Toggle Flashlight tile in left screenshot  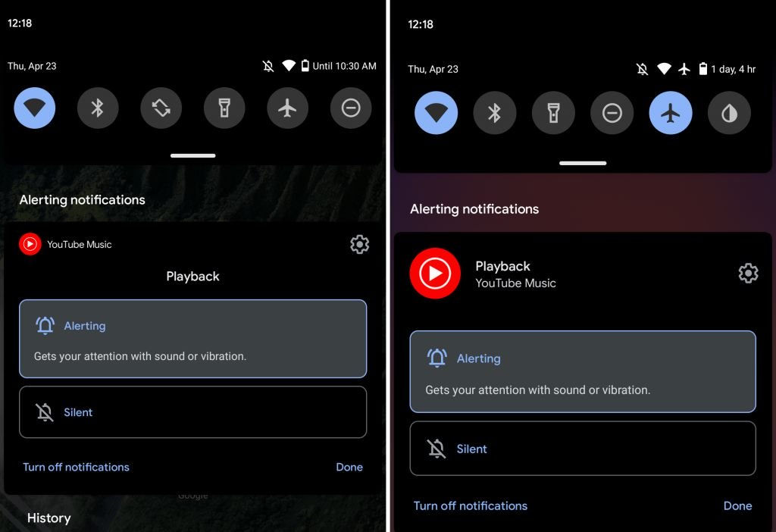point(224,108)
